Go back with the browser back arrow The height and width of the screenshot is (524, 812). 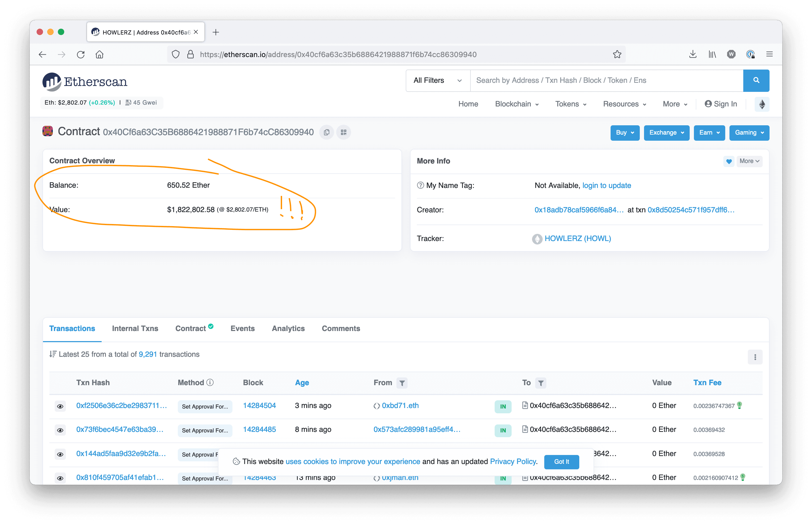[42, 54]
